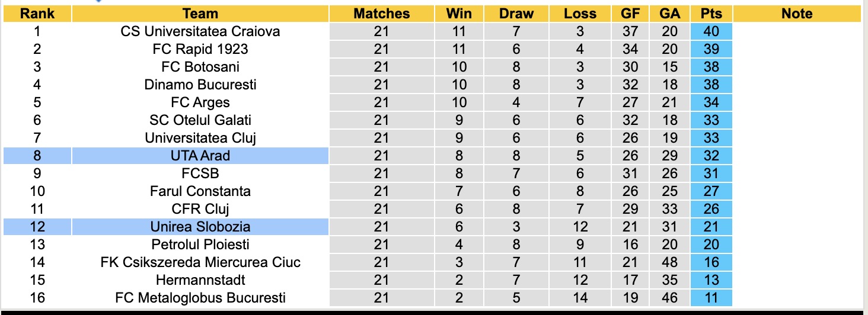Click the Rank column header

point(37,14)
